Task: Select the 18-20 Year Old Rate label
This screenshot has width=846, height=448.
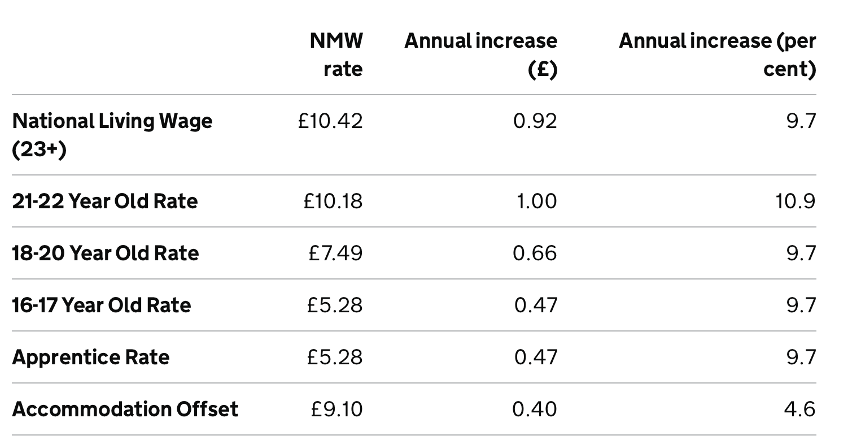Action: tap(105, 253)
